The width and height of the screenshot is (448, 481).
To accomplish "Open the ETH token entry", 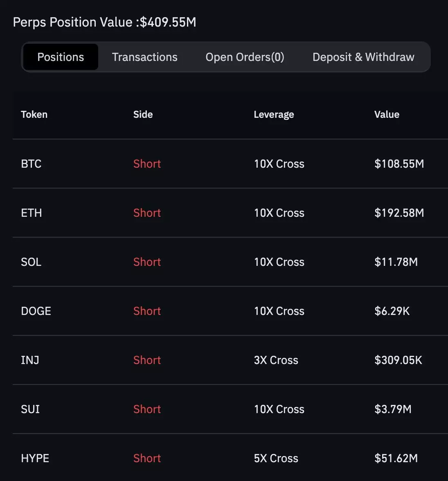I will 31,213.
